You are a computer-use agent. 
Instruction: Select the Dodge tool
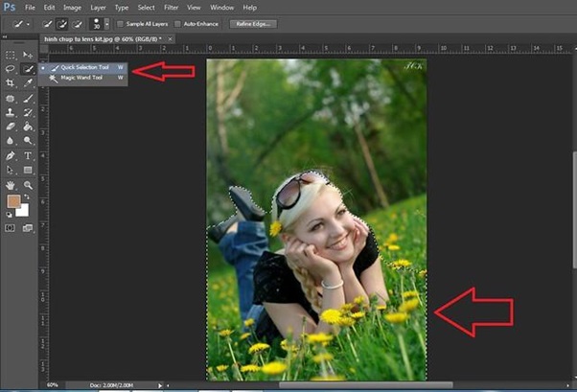28,141
